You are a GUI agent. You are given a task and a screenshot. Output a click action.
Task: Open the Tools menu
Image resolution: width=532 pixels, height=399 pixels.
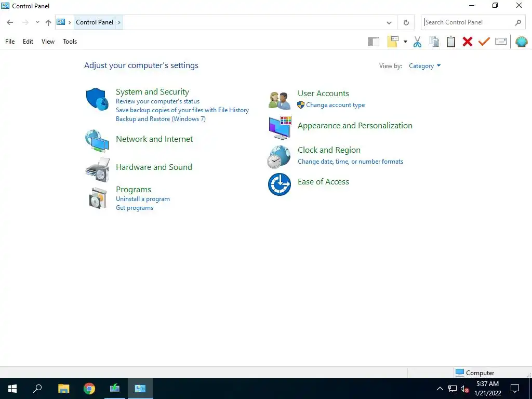pyautogui.click(x=70, y=42)
